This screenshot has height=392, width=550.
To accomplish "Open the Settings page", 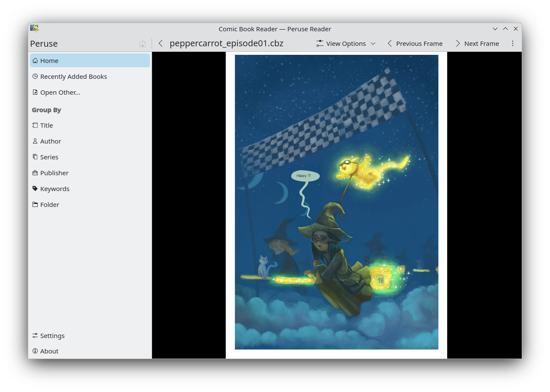I will tap(52, 336).
